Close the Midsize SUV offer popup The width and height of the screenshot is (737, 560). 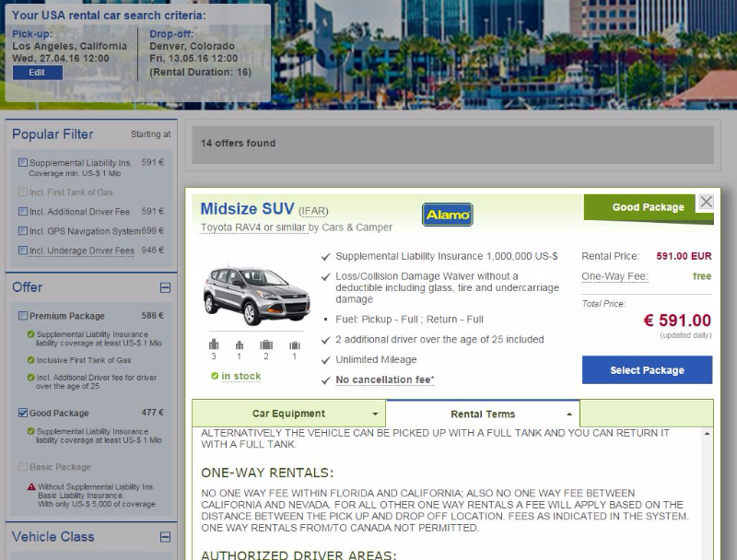(706, 202)
